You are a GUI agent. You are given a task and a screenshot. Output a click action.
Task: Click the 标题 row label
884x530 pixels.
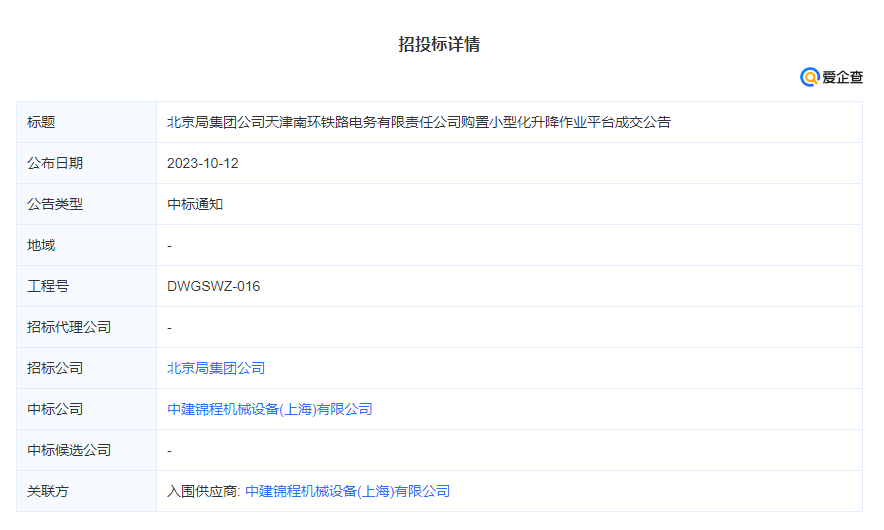coord(41,122)
